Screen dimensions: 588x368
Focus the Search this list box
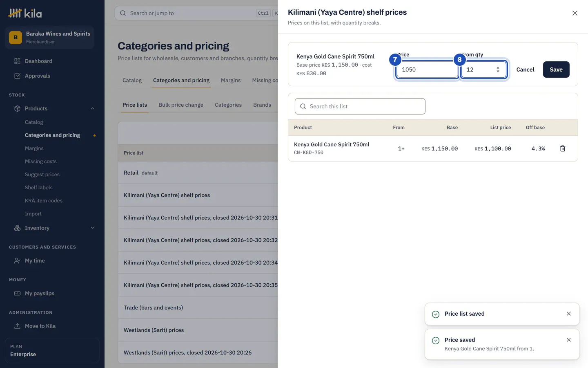coord(360,106)
